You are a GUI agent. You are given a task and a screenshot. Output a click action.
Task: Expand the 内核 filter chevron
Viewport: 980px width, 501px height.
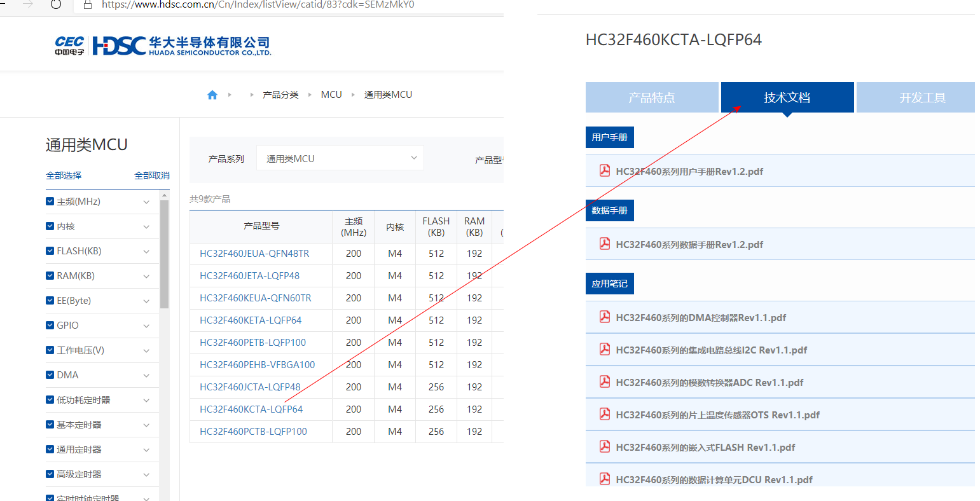point(146,227)
